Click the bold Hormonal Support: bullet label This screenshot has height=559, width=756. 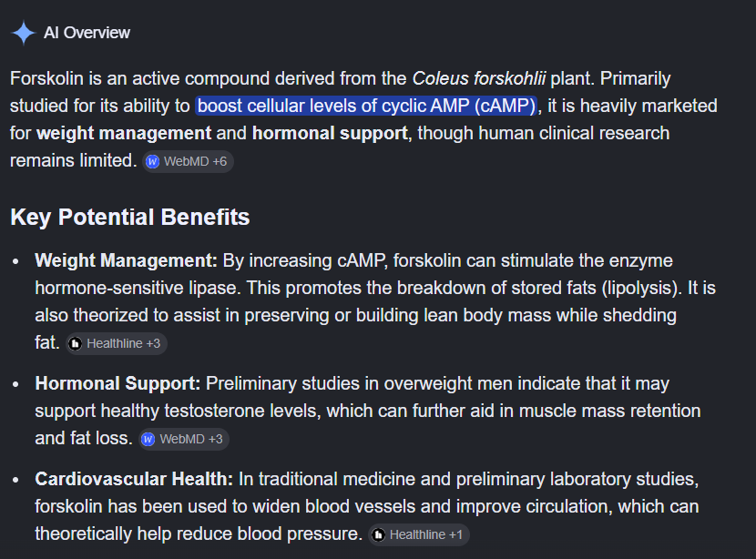tap(117, 383)
